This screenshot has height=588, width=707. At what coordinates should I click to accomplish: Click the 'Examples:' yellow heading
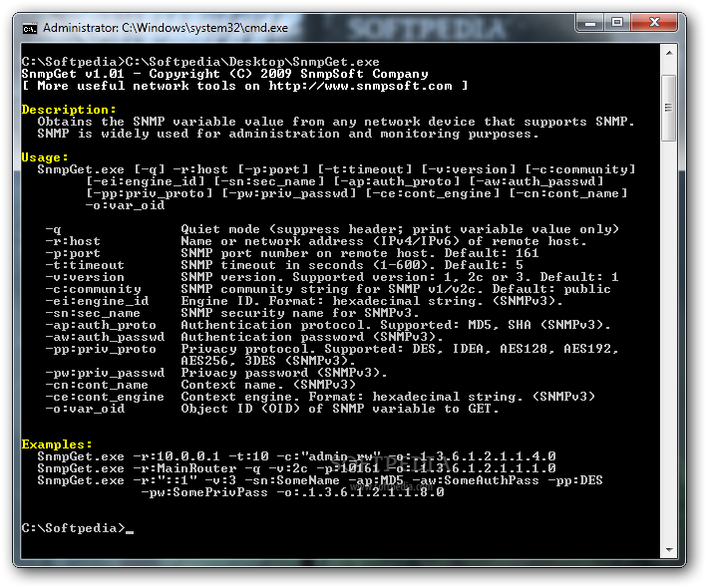pyautogui.click(x=57, y=444)
